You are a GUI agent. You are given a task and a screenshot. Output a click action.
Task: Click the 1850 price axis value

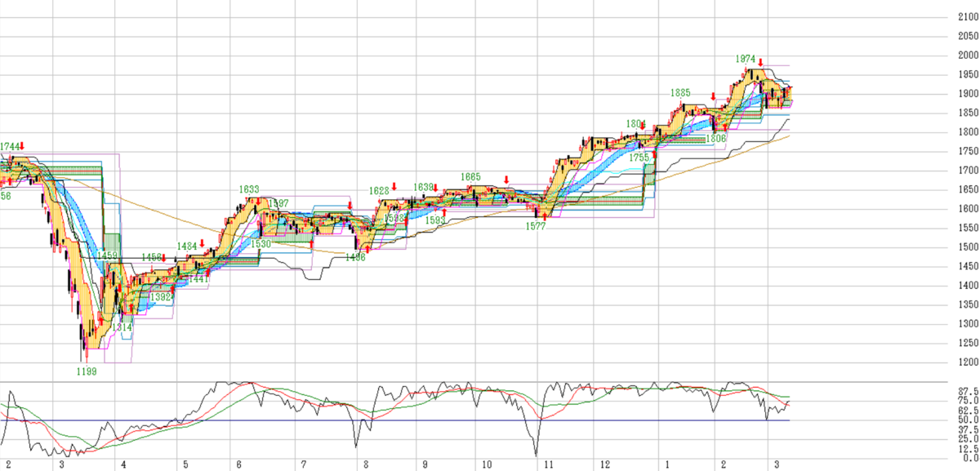coord(969,113)
